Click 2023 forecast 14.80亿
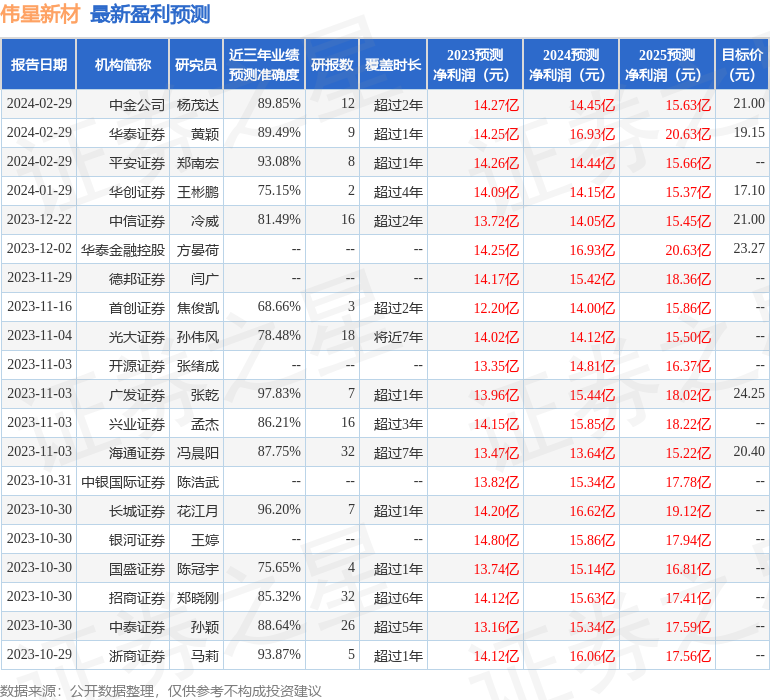This screenshot has width=770, height=700. [x=496, y=540]
